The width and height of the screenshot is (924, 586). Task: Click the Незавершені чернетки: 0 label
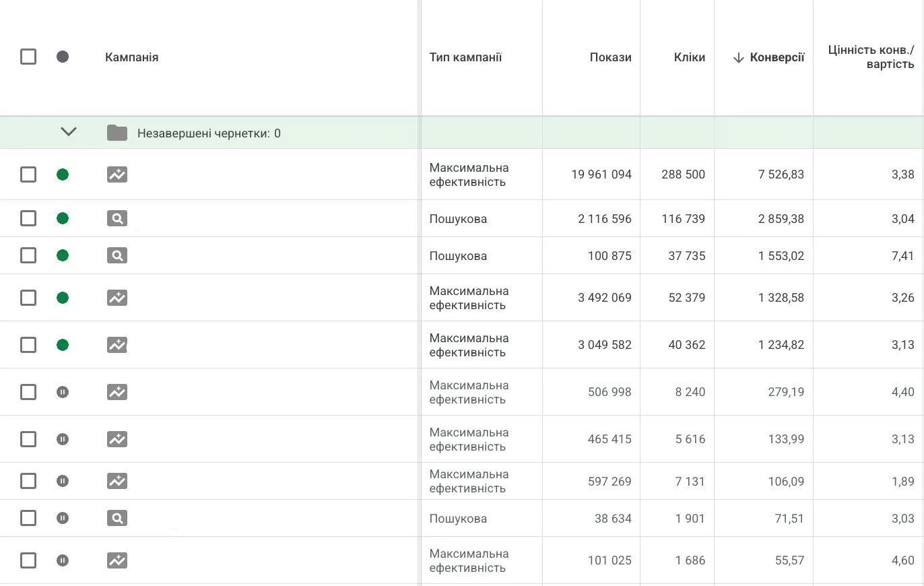[209, 133]
